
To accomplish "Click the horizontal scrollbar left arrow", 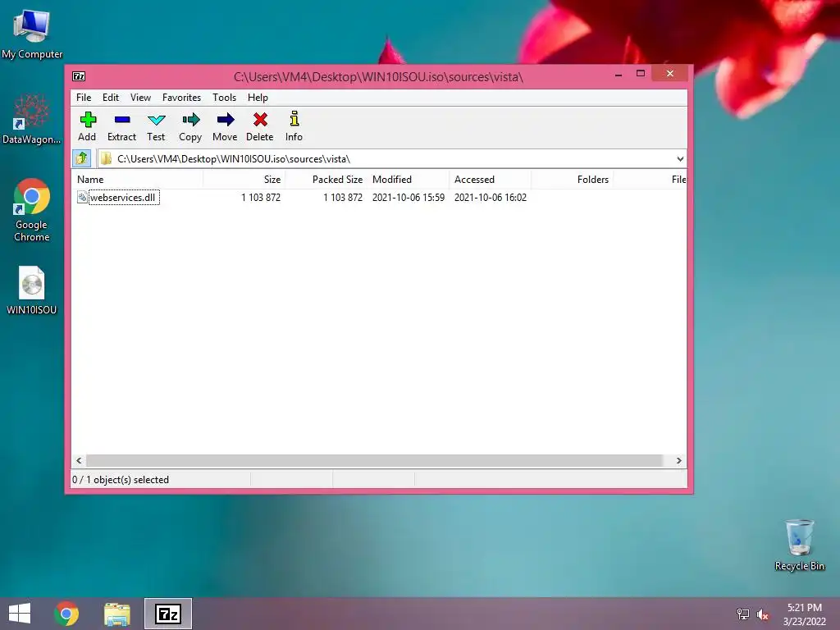I will (x=80, y=461).
